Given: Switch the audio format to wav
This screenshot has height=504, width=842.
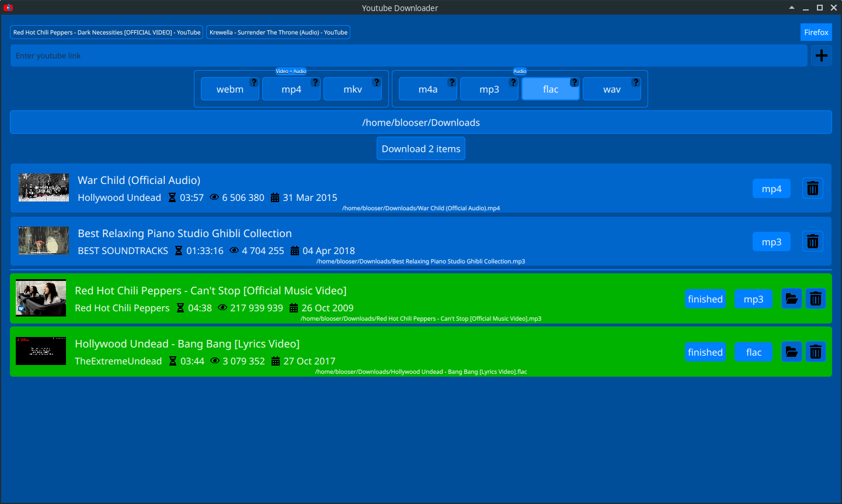Looking at the screenshot, I should (611, 89).
